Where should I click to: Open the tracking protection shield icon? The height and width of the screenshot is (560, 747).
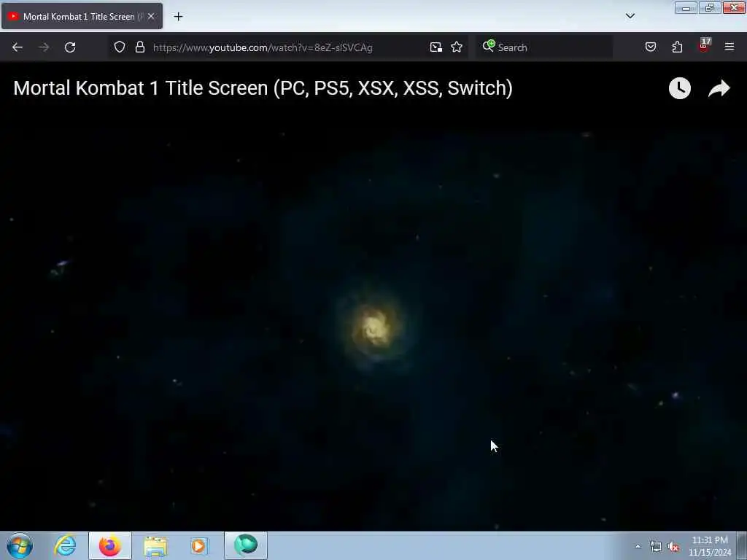[120, 47]
